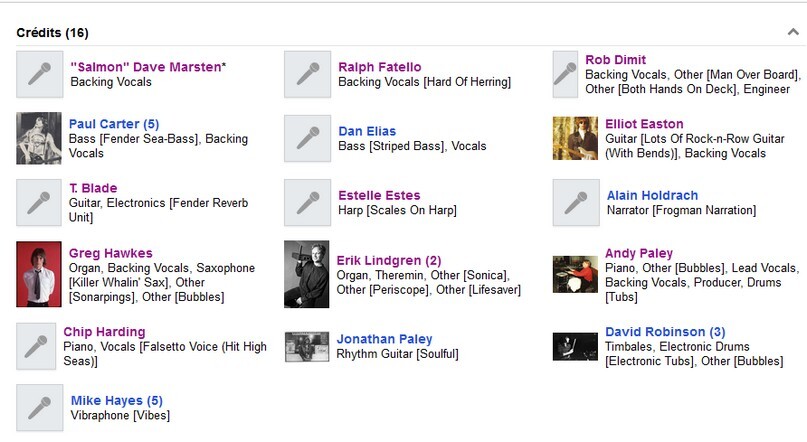807x442 pixels.
Task: Open Andy Paley's photo thumbnail
Action: pyautogui.click(x=575, y=274)
